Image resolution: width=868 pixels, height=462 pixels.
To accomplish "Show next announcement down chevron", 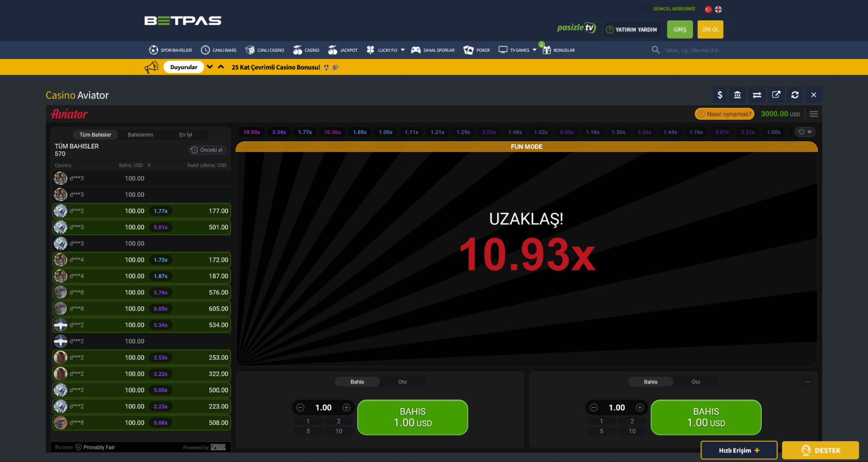I will tap(210, 67).
